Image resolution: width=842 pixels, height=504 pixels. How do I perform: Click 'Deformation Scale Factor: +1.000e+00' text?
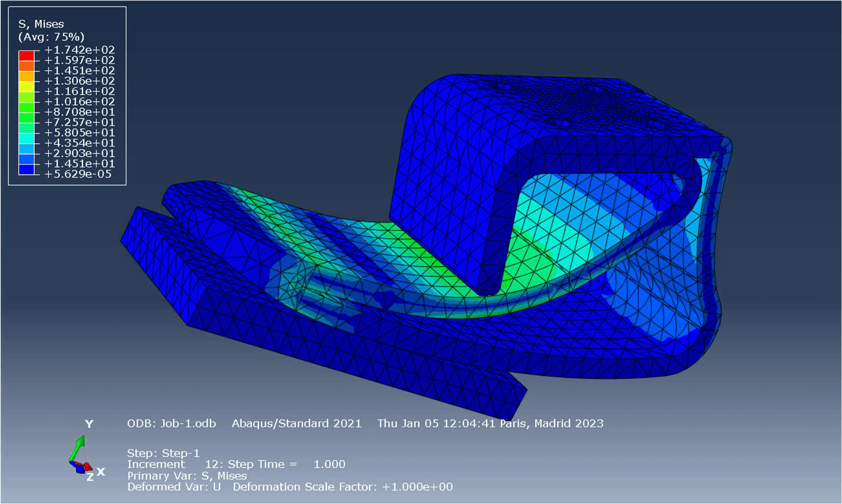click(343, 487)
